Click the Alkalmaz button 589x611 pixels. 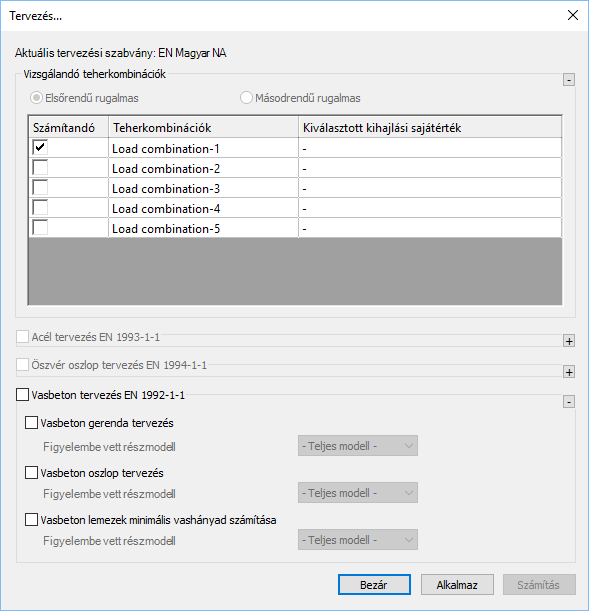tap(457, 585)
